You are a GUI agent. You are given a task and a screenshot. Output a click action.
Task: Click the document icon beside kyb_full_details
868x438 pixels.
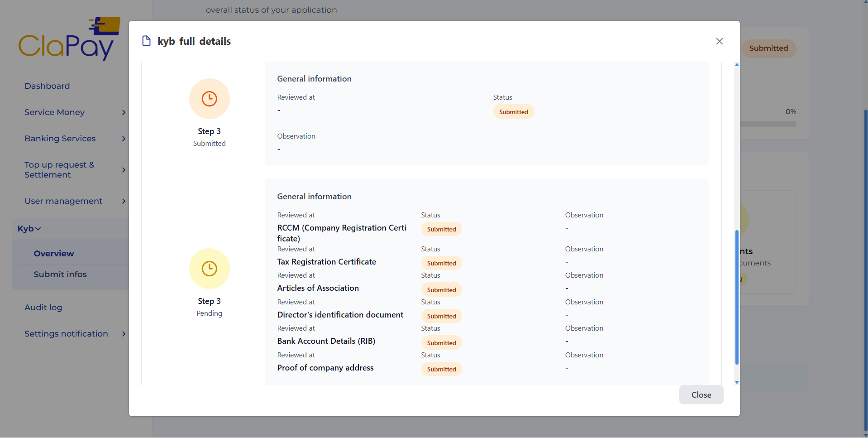(146, 41)
